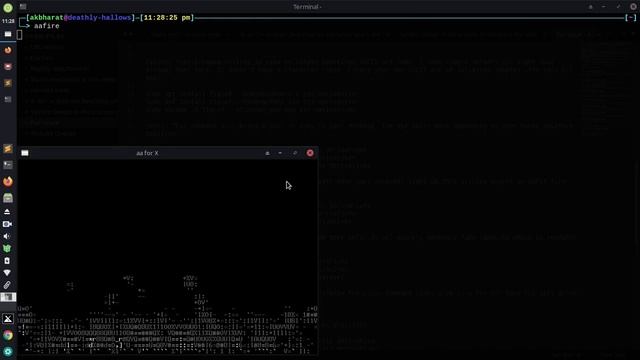The image size is (640, 360).
Task: Click the Terminal always-on-top arrow button
Action: click(x=591, y=7)
